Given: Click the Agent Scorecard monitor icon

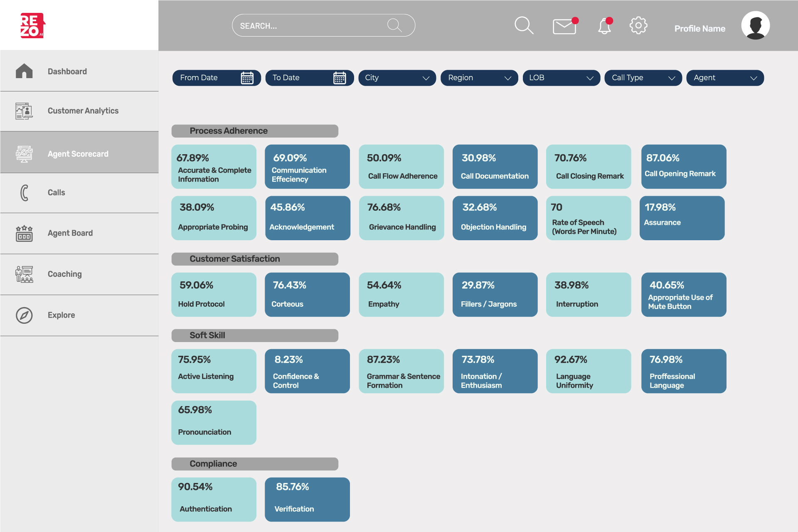Looking at the screenshot, I should click(x=24, y=153).
